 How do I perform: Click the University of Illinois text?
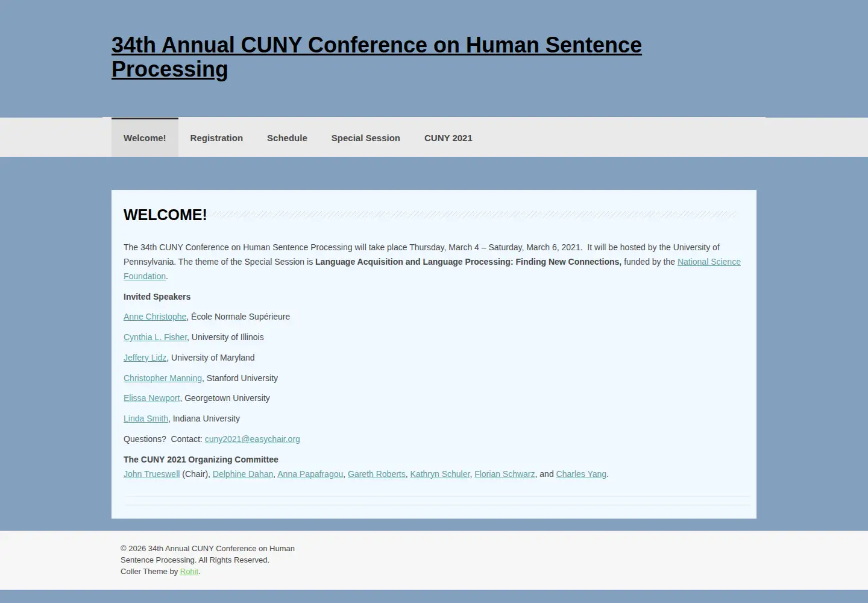tap(228, 337)
